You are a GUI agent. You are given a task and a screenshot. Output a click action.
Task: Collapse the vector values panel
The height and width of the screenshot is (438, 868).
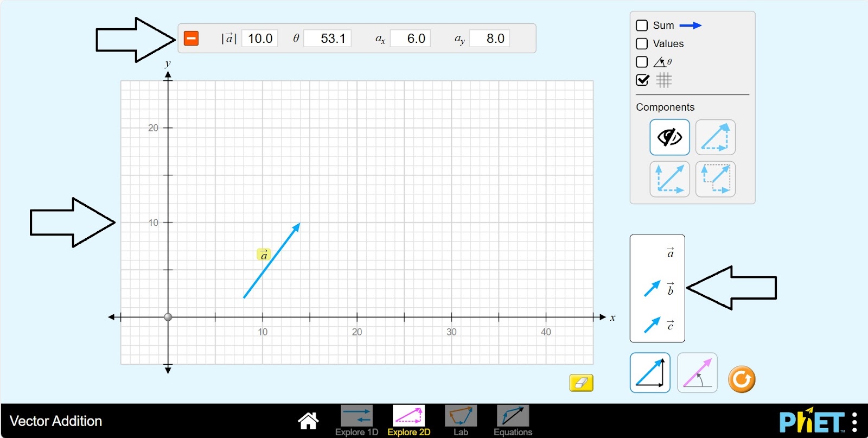pyautogui.click(x=191, y=39)
